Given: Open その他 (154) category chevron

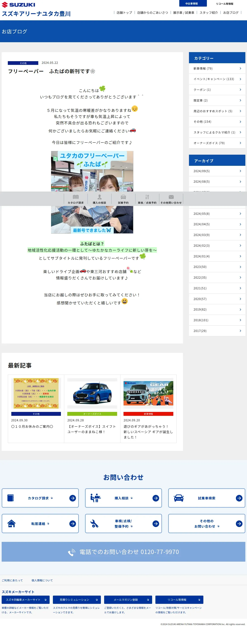Looking at the screenshot, I should point(240,122).
